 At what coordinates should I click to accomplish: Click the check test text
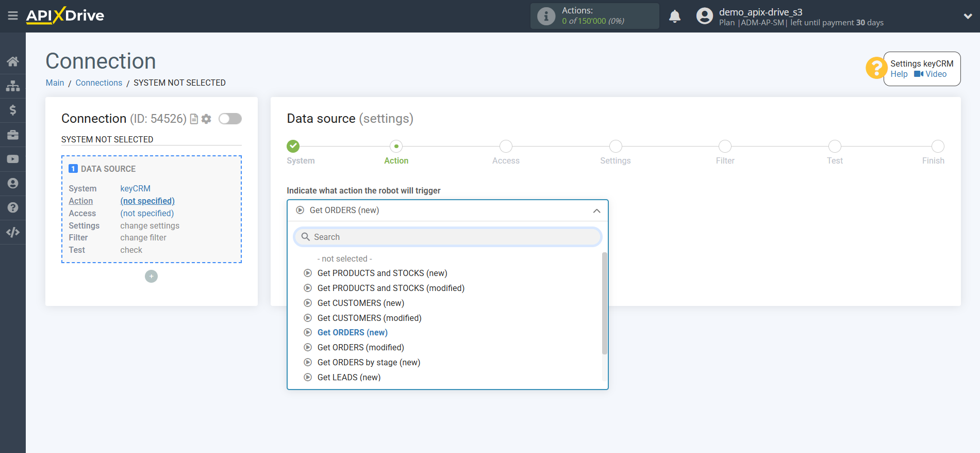[x=131, y=250]
